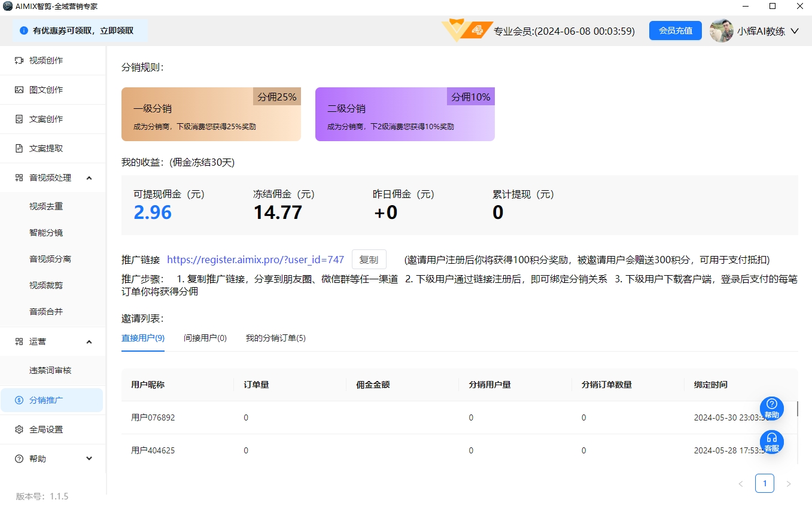Collapse the 音视频处理 section

pos(89,178)
